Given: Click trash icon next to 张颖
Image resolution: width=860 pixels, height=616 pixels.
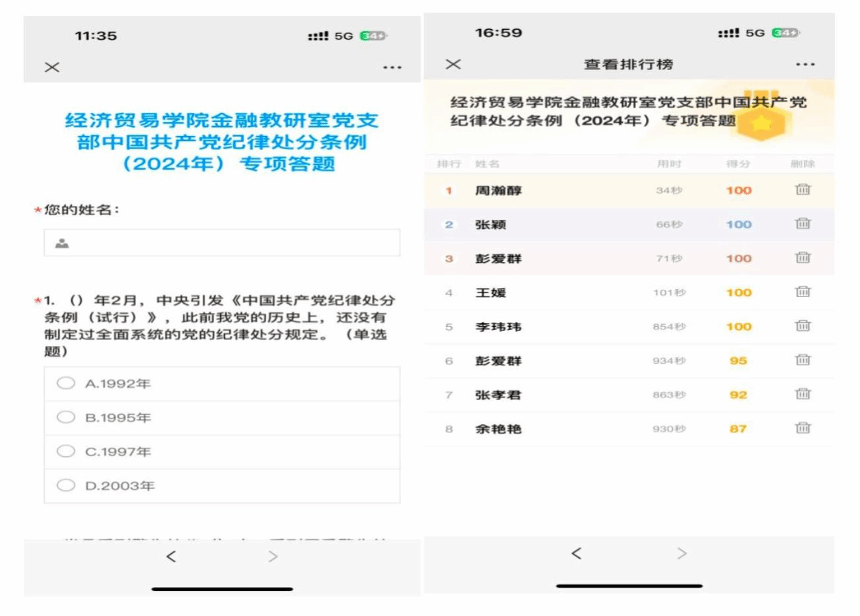Looking at the screenshot, I should (802, 224).
